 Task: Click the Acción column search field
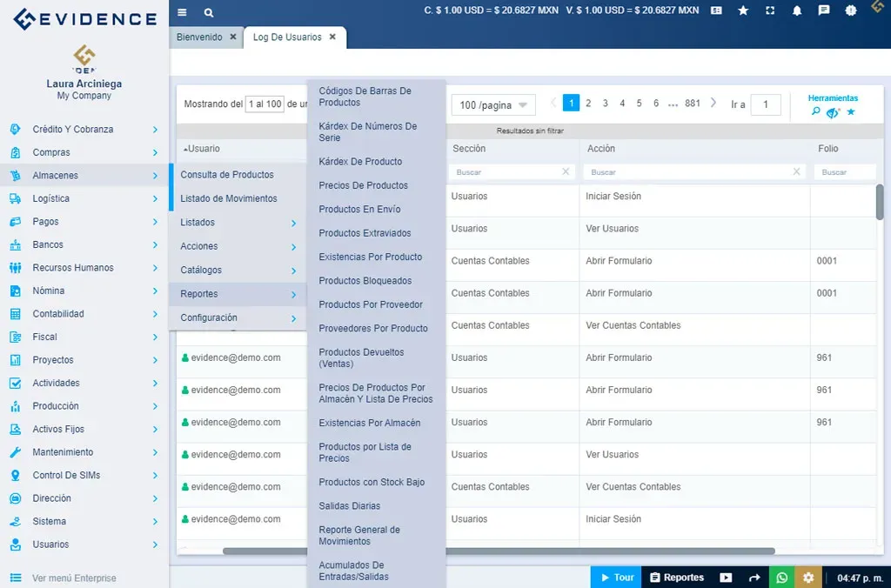687,172
